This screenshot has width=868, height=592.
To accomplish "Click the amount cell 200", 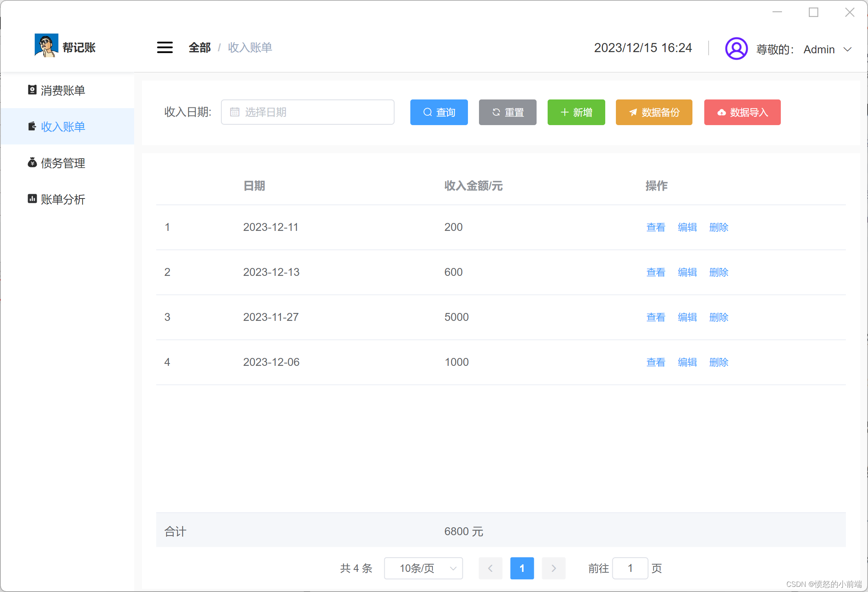I will [453, 227].
